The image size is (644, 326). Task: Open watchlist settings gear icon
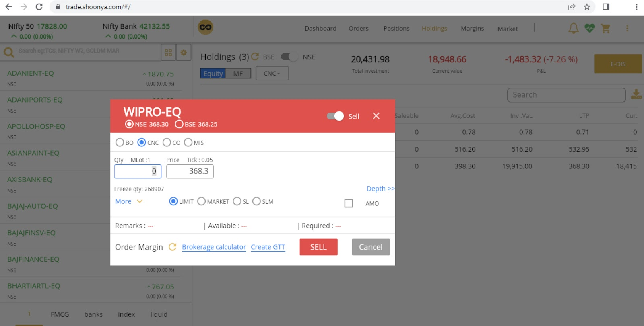click(x=184, y=53)
